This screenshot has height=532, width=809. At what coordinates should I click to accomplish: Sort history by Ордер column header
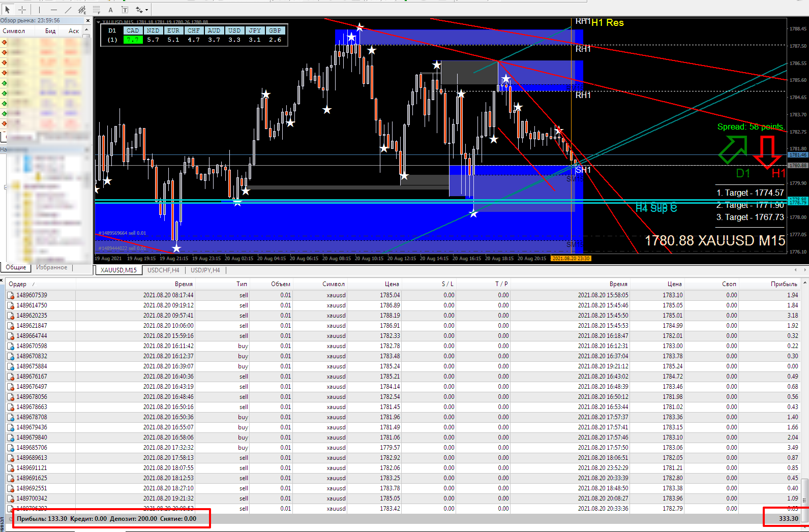pos(41,284)
